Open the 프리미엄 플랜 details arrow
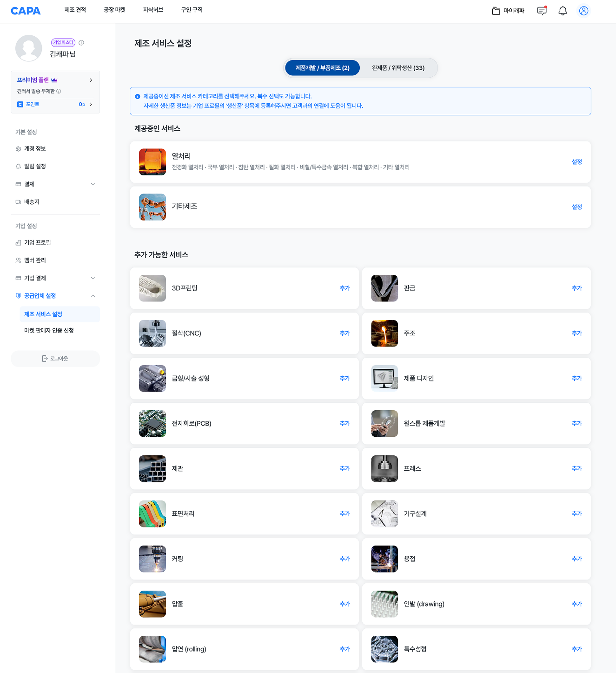The height and width of the screenshot is (673, 616). (x=91, y=80)
